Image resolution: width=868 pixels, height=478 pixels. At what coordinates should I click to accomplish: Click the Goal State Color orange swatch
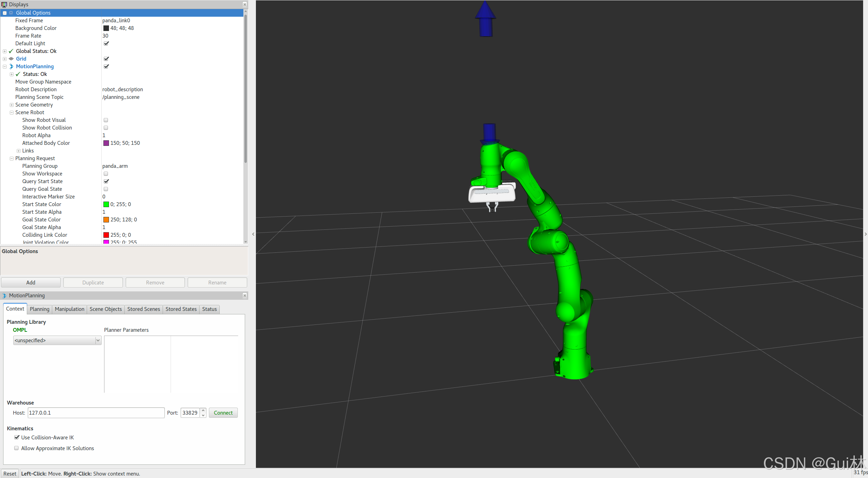click(106, 220)
